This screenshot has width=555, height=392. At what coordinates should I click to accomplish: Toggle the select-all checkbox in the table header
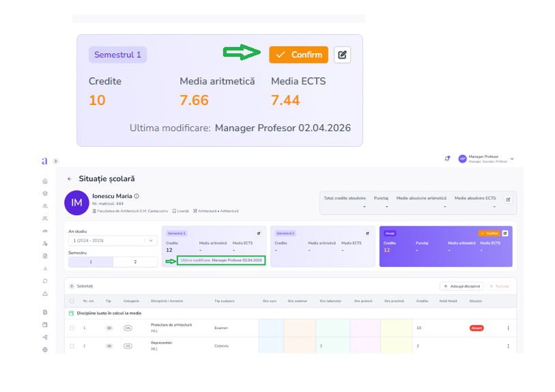(x=72, y=300)
